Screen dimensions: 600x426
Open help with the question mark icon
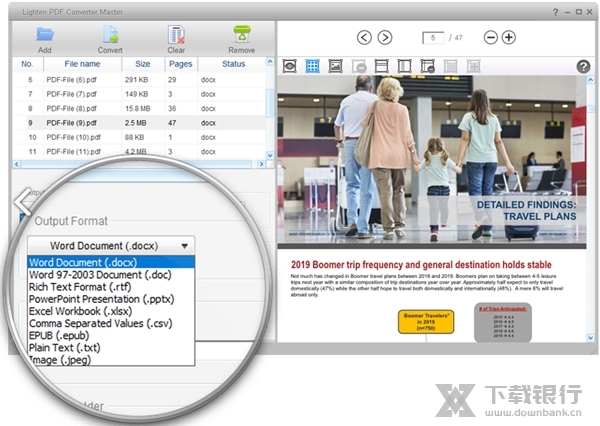(x=584, y=67)
